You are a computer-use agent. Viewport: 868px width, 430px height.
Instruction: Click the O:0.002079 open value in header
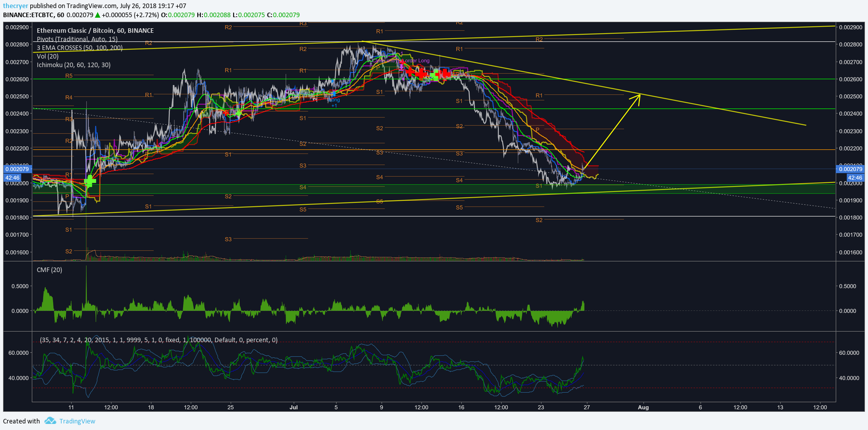click(178, 15)
